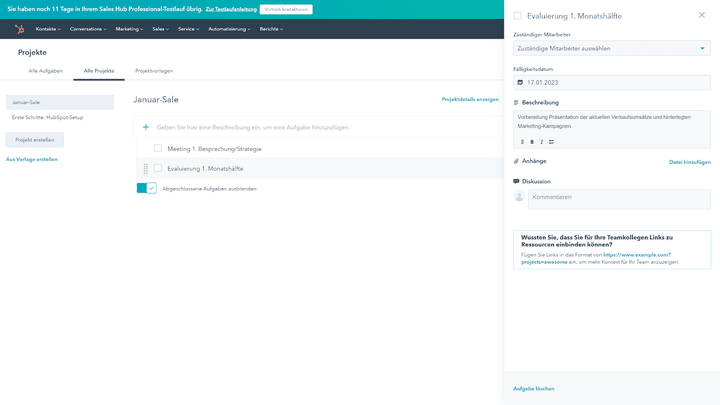
Task: Open the Evaluierung 1. Monatshälfte list row
Action: [320, 168]
